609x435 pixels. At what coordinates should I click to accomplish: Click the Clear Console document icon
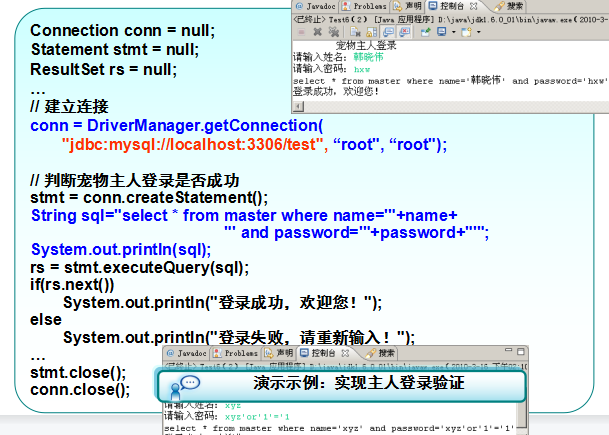click(x=355, y=32)
